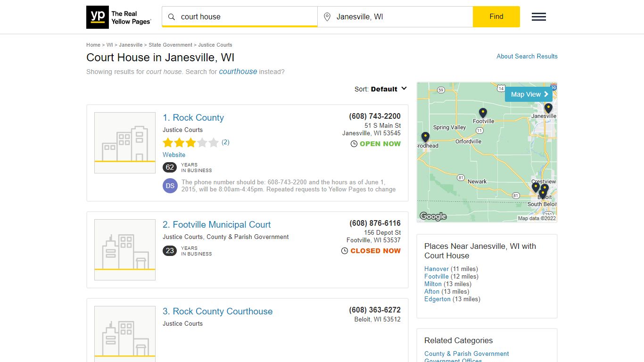
Task: Click the Find button
Action: click(x=496, y=16)
